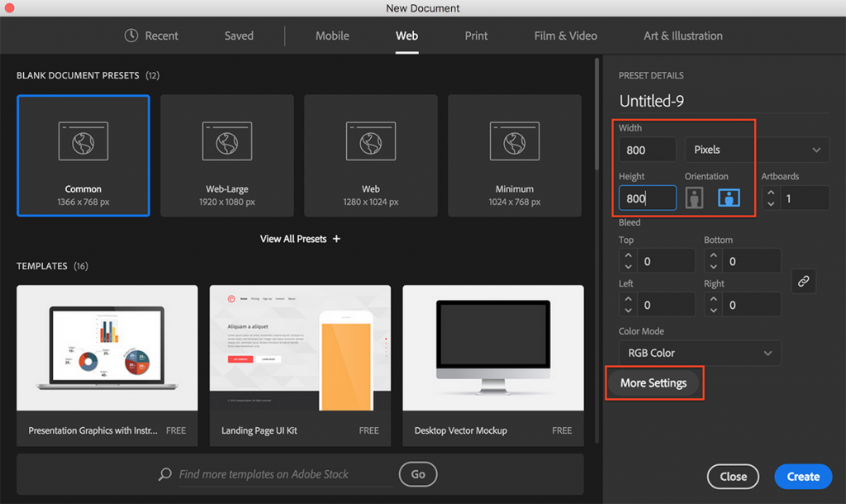Click the Bottom bleed down arrow
Viewport: 846px width, 504px height.
click(x=714, y=264)
